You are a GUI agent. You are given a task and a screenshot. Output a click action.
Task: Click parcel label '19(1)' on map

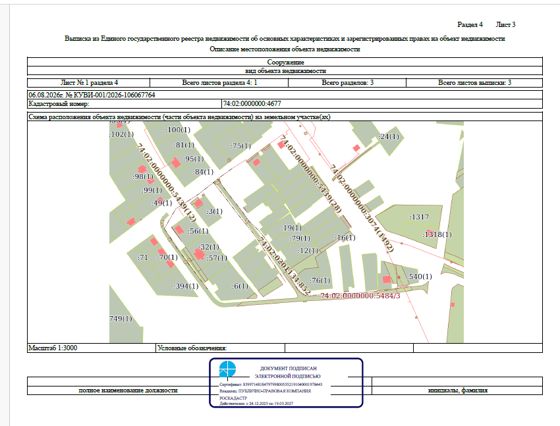point(292,227)
